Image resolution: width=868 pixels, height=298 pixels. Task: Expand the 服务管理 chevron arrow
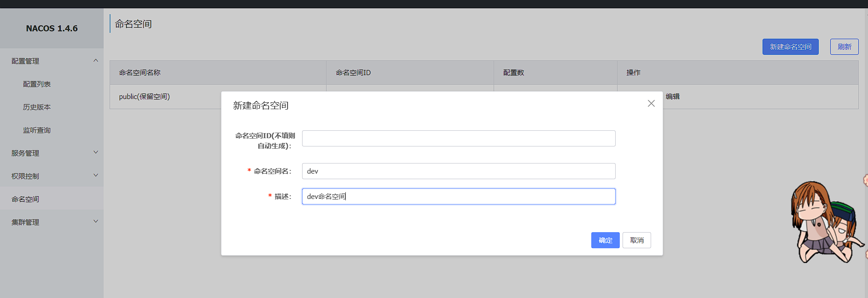[96, 152]
